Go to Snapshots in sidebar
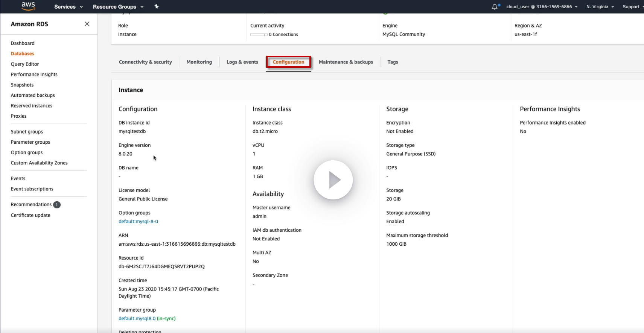 (x=22, y=85)
